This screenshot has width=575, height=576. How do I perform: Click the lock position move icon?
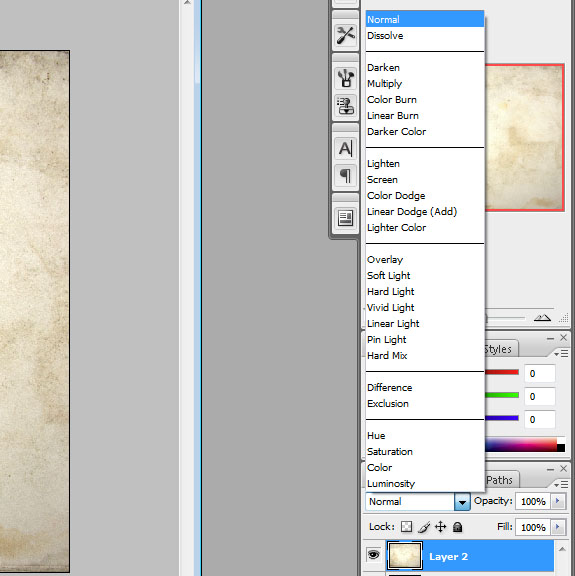[x=440, y=527]
